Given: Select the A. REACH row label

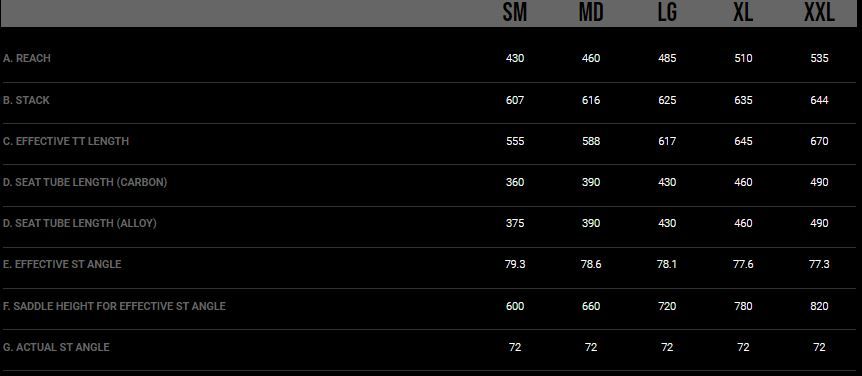Looking at the screenshot, I should tap(27, 58).
